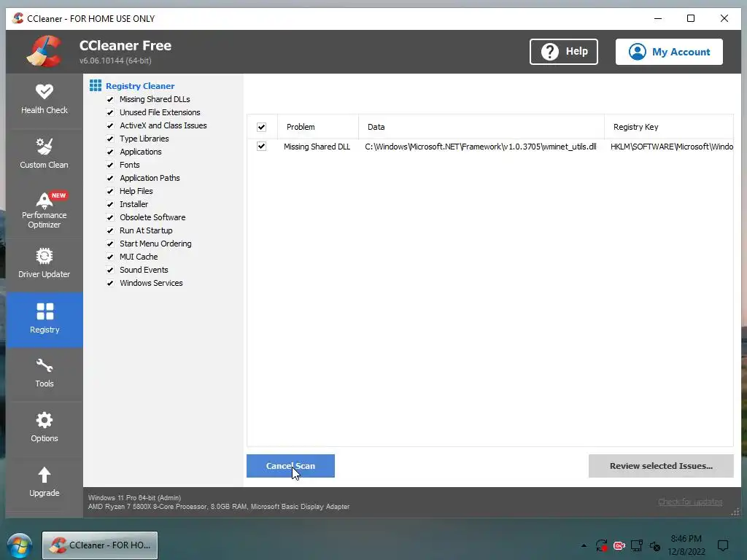
Task: Show hidden tray icons arrow
Action: tap(584, 545)
